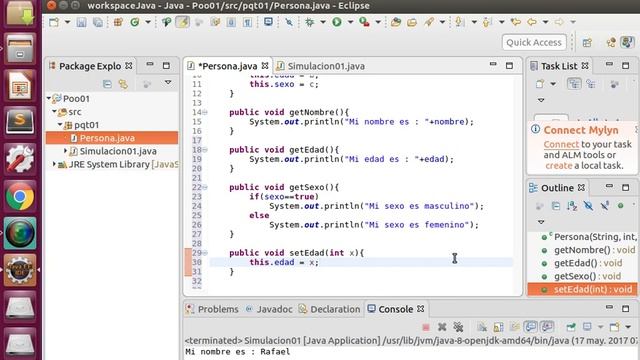Click the Quick Access search field

(x=534, y=42)
